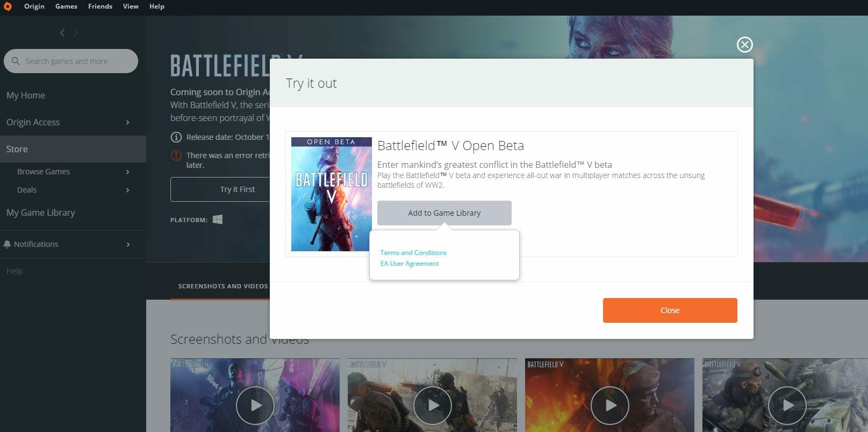Open Browse Games submenu
The image size is (868, 432).
pos(44,172)
